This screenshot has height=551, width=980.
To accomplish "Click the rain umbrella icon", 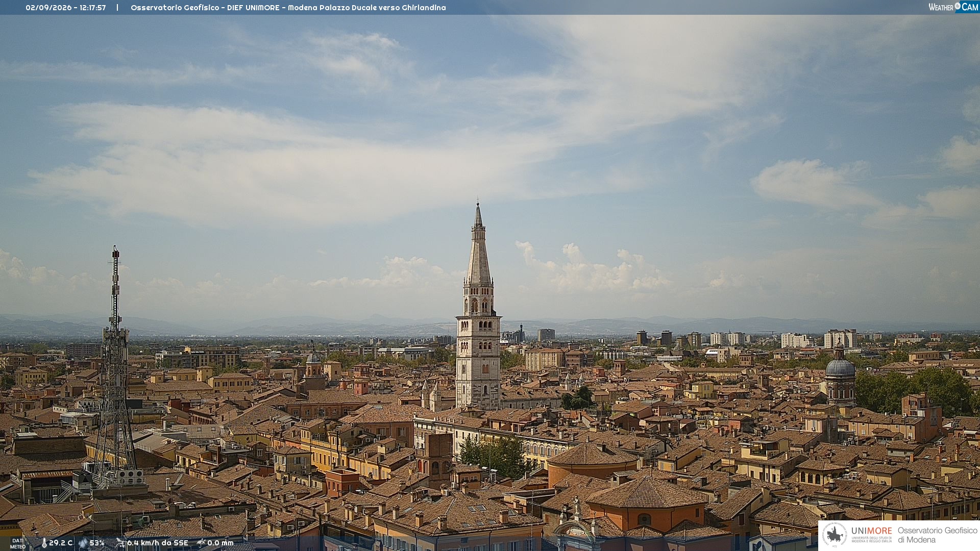I will coord(201,543).
